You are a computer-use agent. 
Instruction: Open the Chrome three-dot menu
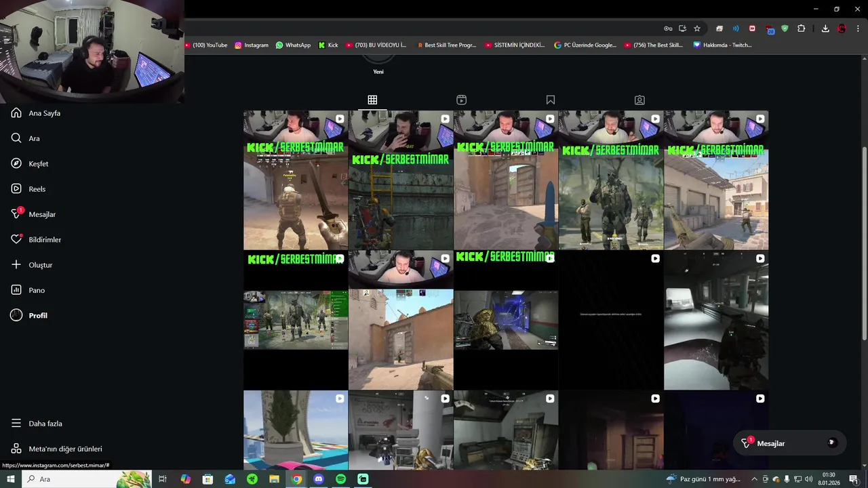pos(857,28)
